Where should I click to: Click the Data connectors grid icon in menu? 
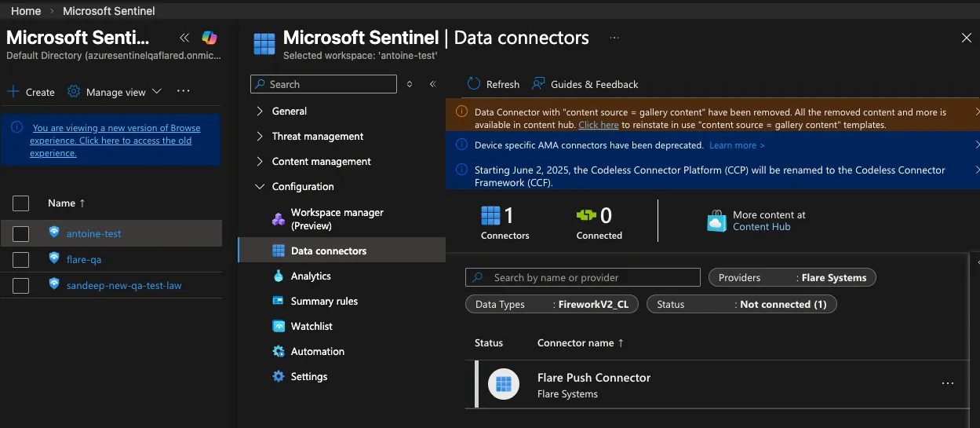click(x=279, y=251)
